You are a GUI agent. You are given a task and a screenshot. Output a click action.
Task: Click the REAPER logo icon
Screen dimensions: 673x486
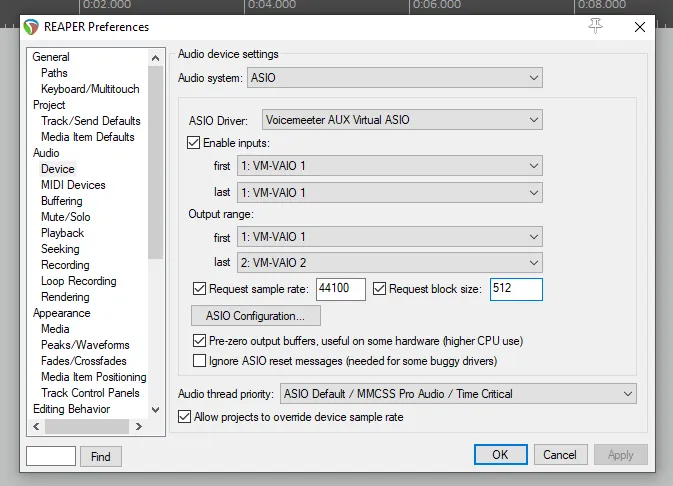[x=31, y=27]
